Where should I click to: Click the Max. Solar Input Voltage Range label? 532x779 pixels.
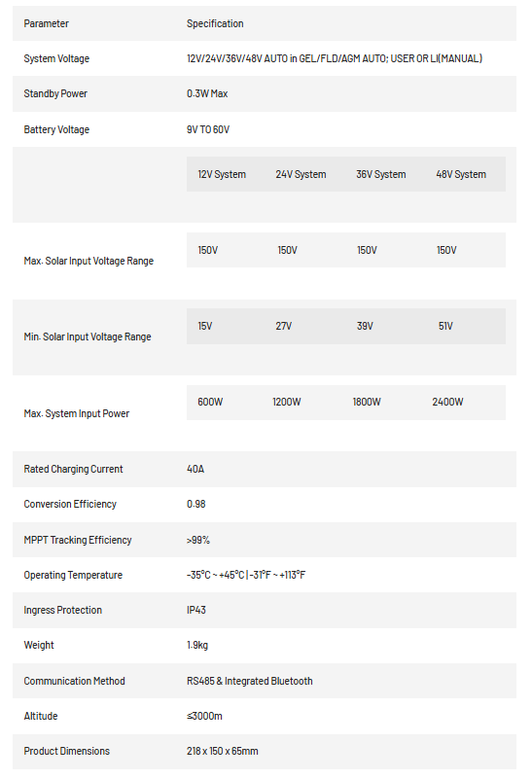click(89, 261)
